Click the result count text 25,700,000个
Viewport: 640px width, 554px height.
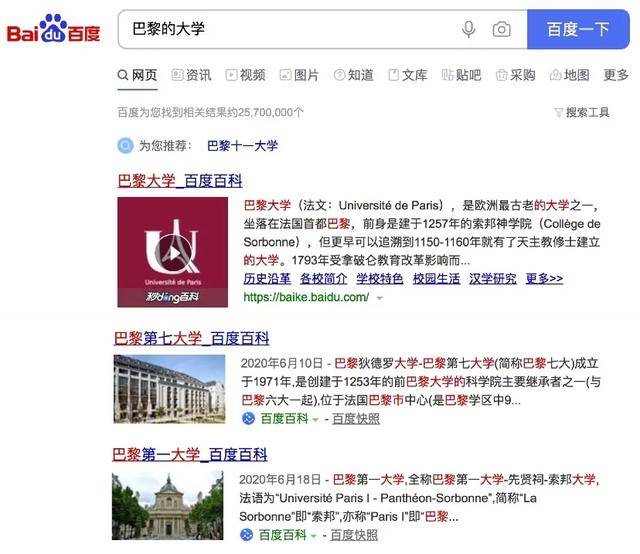click(x=271, y=112)
